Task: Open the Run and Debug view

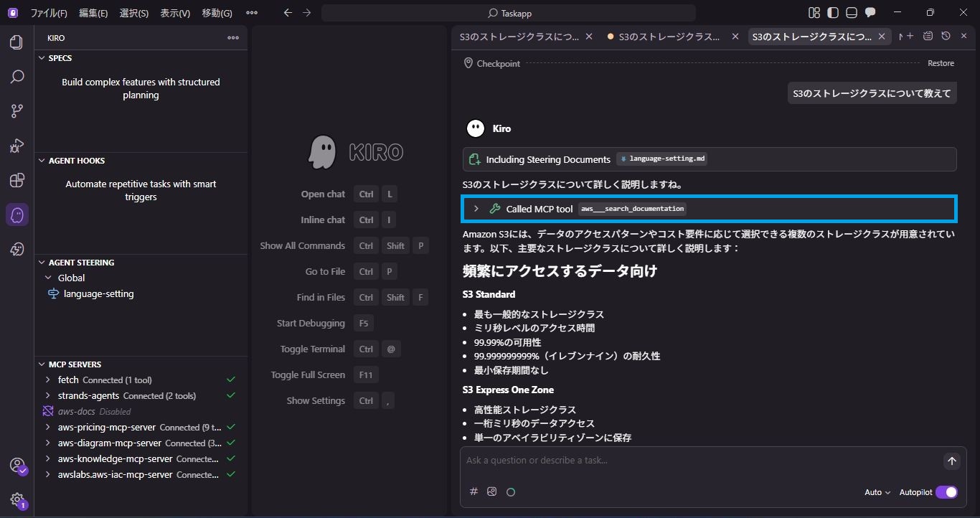Action: tap(17, 146)
